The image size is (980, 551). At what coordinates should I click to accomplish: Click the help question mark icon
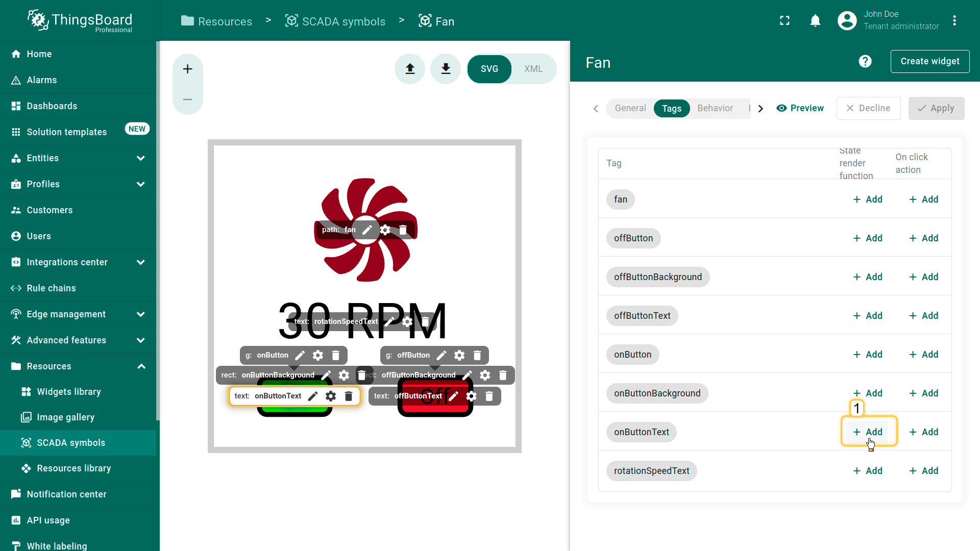(x=865, y=62)
